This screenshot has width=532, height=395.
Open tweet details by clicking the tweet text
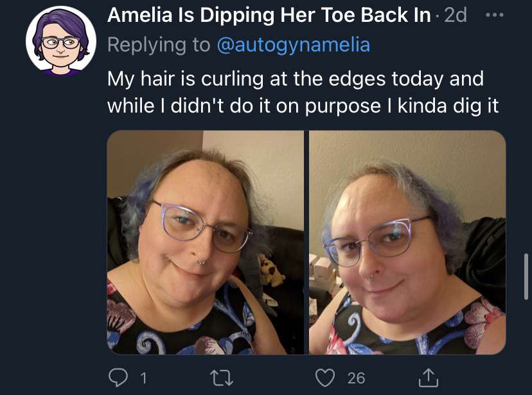303,93
